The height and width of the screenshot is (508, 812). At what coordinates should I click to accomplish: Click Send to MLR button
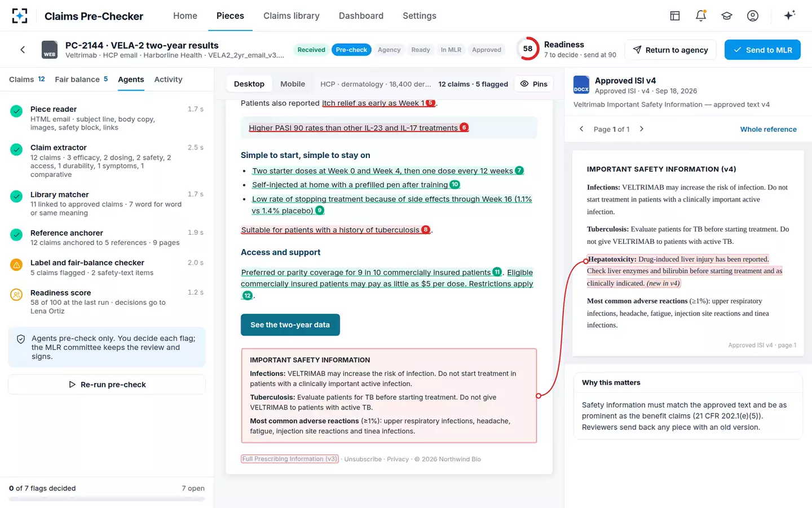tap(762, 50)
